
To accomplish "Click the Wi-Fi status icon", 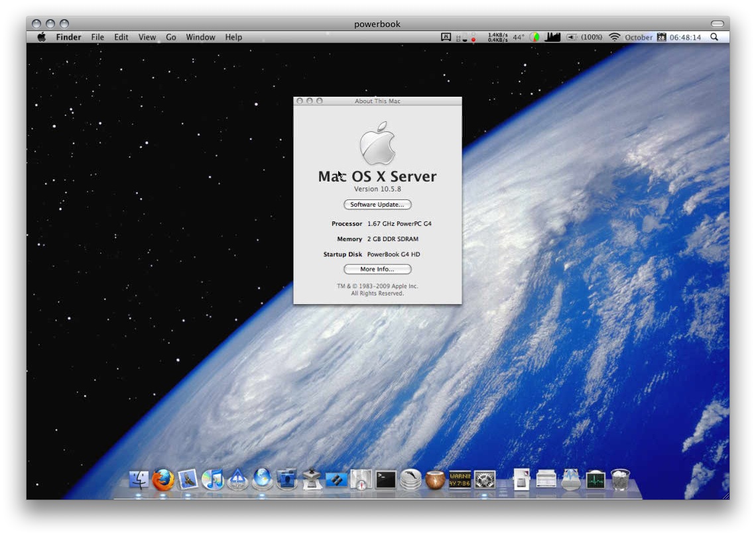I will 614,37.
